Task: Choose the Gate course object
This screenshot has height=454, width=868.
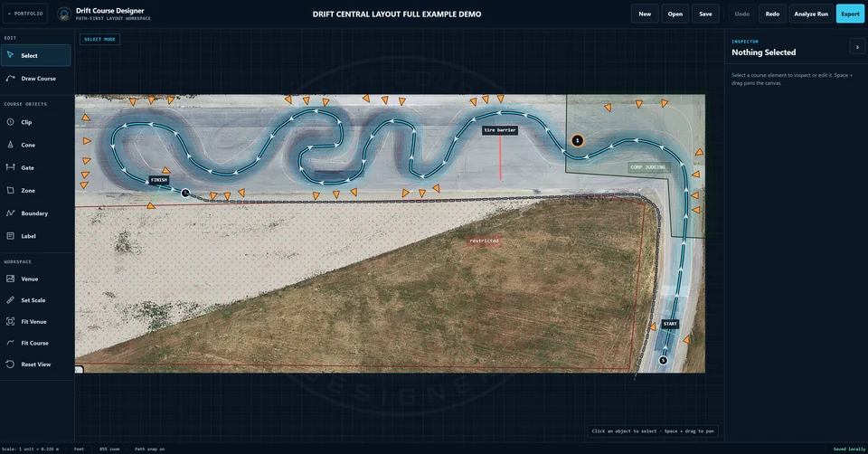Action: tap(36, 167)
